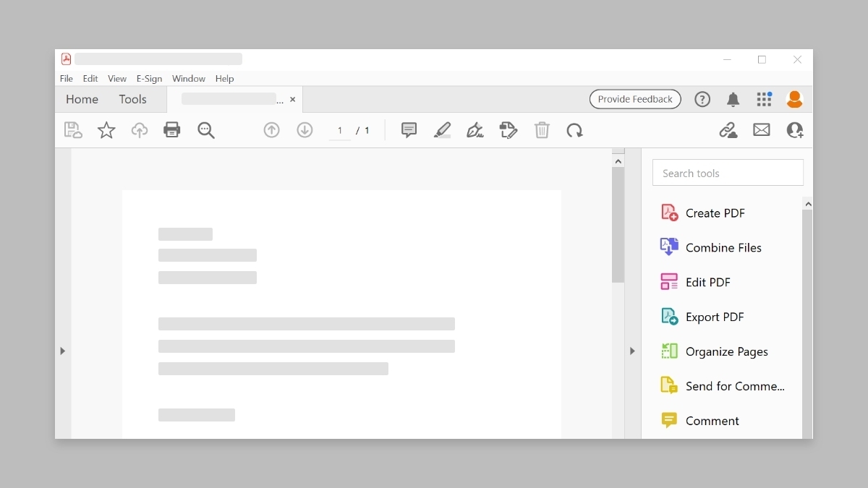Screen dimensions: 868x488
Task: Send file by email envelope icon
Action: 762,130
